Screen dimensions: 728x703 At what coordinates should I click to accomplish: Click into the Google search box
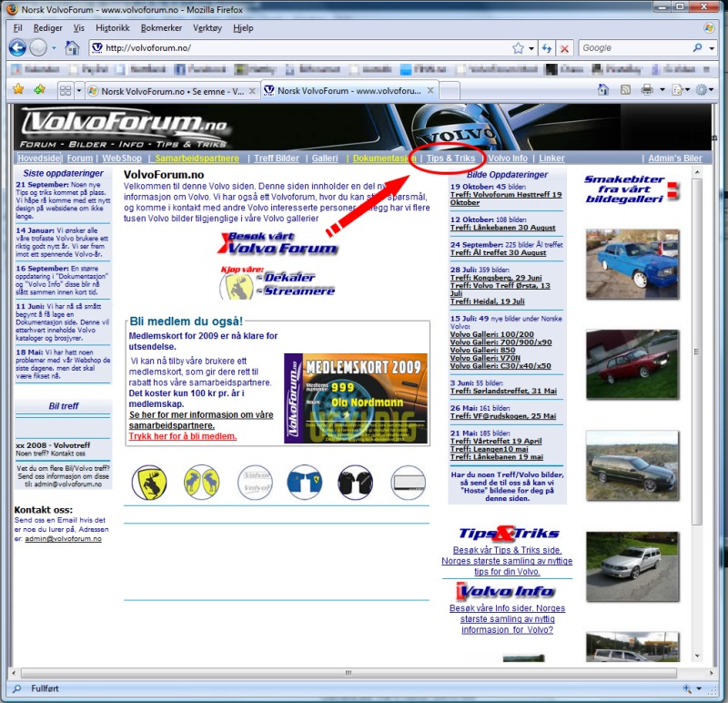tap(635, 48)
